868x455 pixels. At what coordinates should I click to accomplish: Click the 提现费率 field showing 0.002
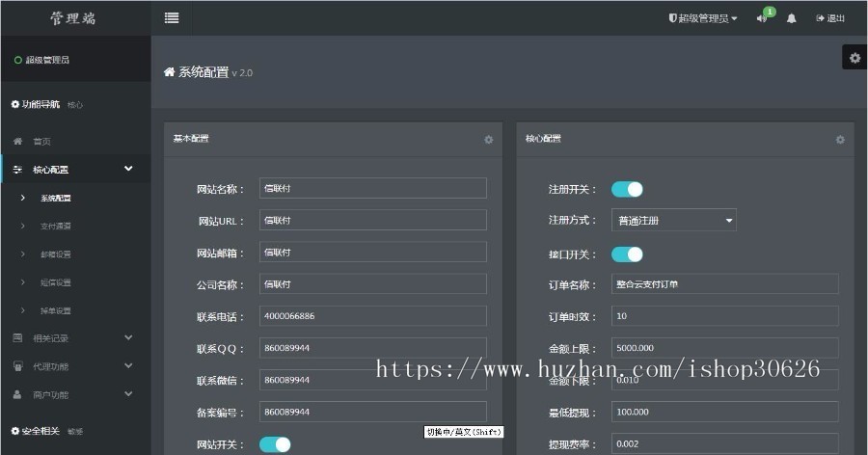click(x=724, y=444)
